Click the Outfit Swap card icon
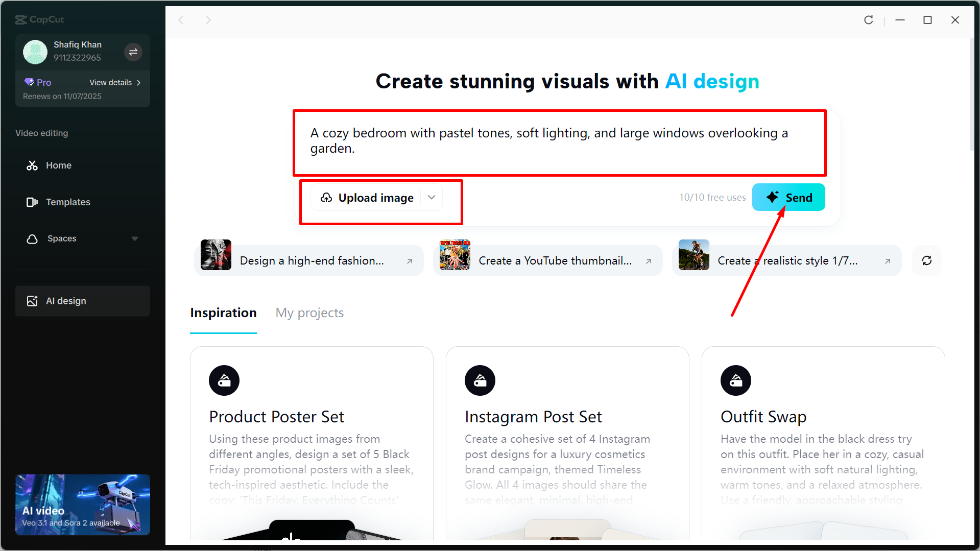The height and width of the screenshot is (551, 980). 736,380
